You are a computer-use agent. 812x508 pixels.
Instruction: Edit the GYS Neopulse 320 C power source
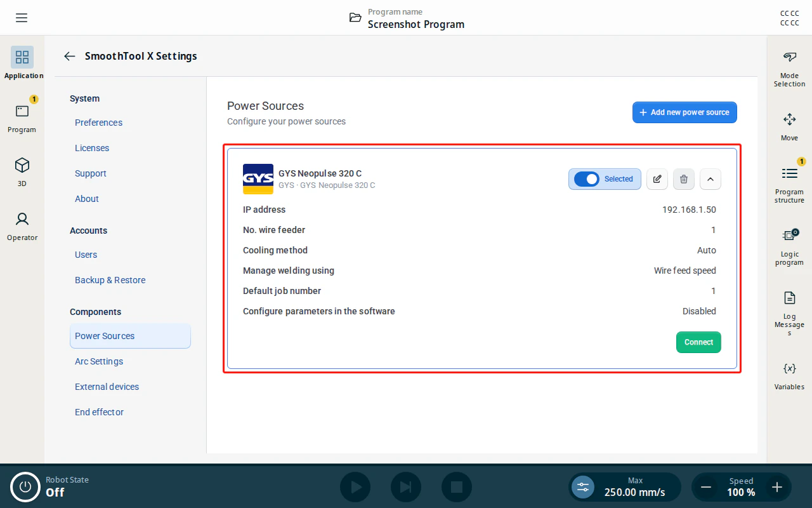(x=657, y=179)
